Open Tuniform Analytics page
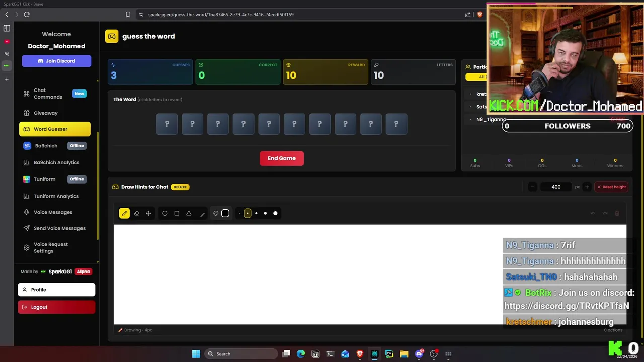The image size is (644, 362). click(x=55, y=196)
